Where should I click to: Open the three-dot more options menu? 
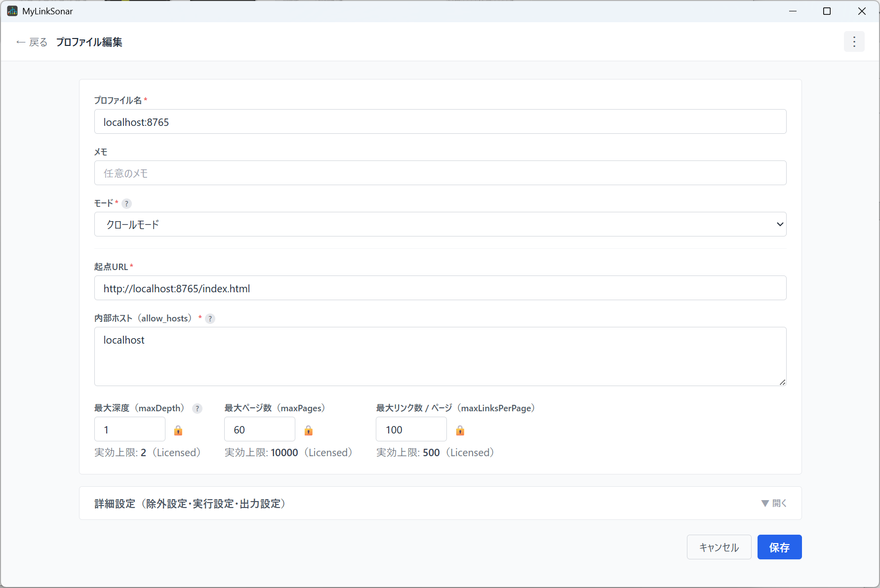[854, 42]
